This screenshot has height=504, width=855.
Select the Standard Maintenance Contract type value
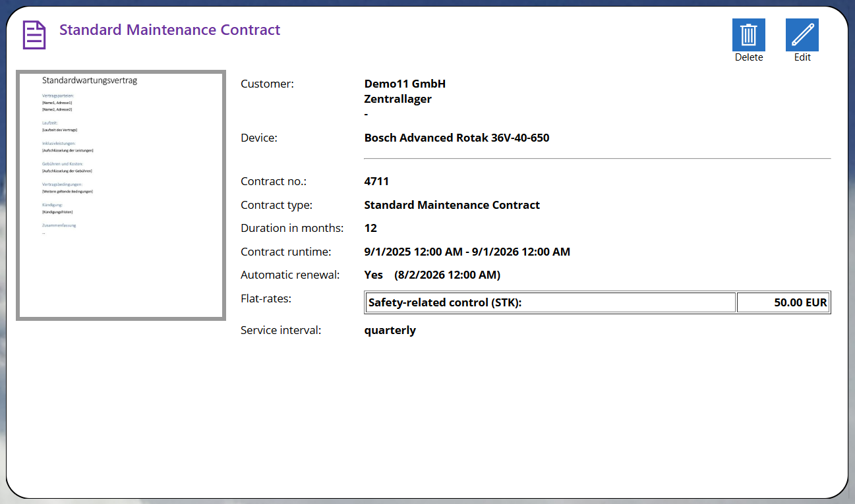(x=452, y=205)
